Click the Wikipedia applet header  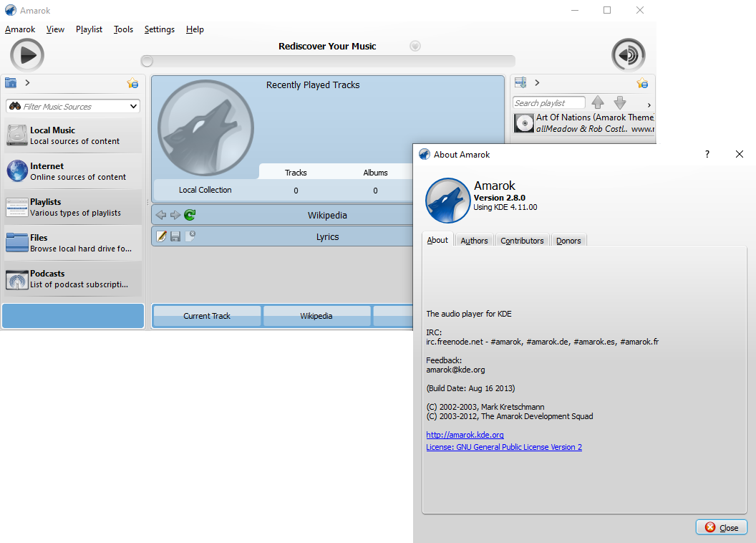[x=327, y=215]
